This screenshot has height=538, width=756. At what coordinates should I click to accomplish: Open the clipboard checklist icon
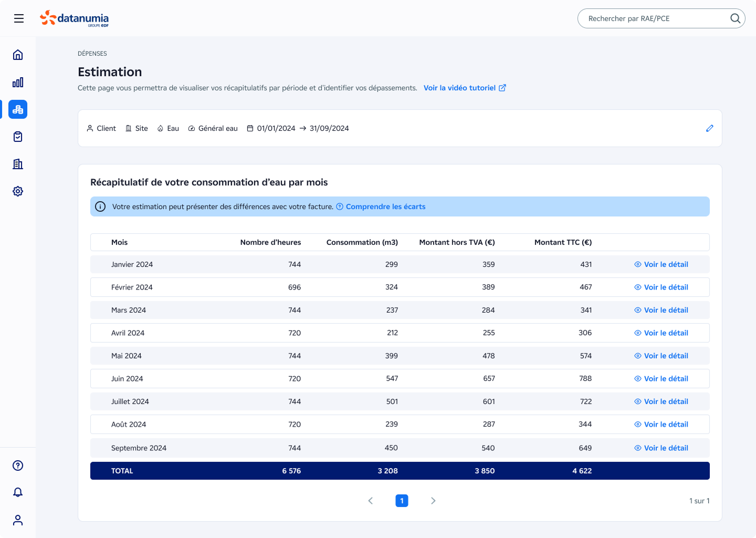pos(18,137)
